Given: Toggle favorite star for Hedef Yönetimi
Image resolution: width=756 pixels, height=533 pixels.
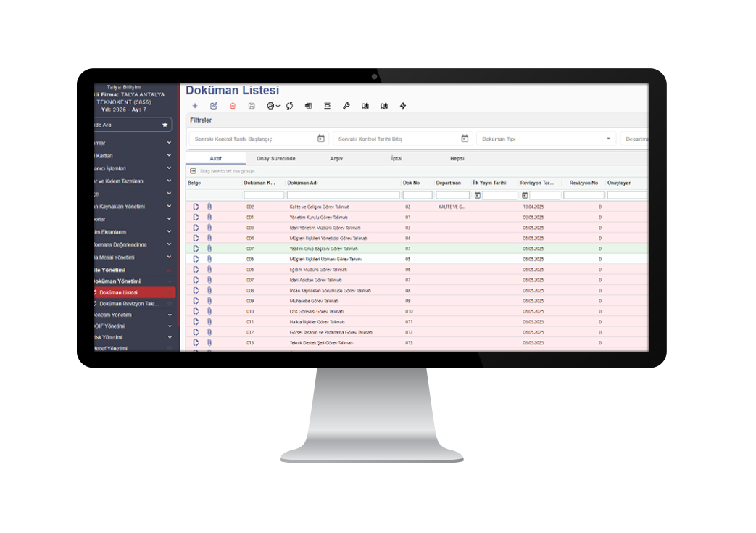Looking at the screenshot, I should point(169,348).
